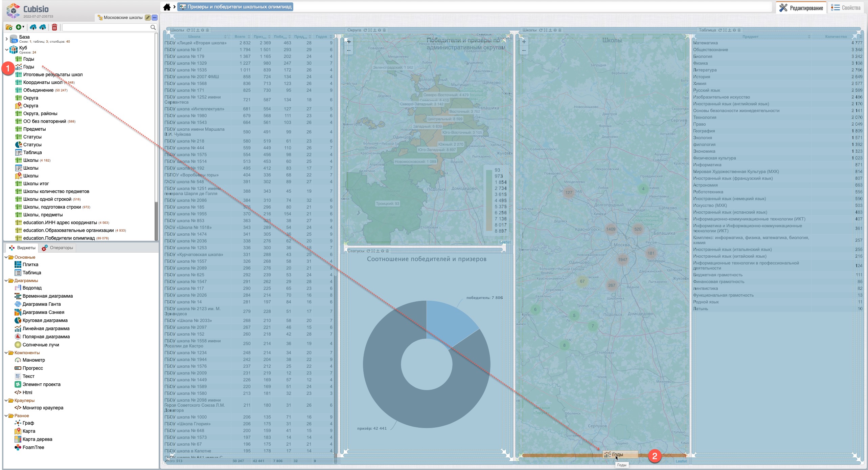Viewport: 868px width, 470px height.
Task: Select the Карта дерева widget
Action: tap(37, 439)
